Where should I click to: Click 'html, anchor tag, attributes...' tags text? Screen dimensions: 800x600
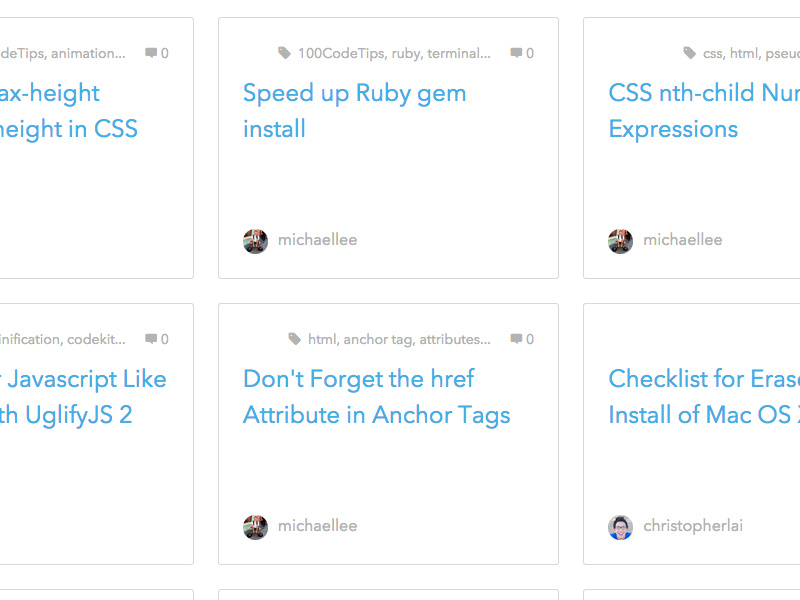[x=399, y=339]
